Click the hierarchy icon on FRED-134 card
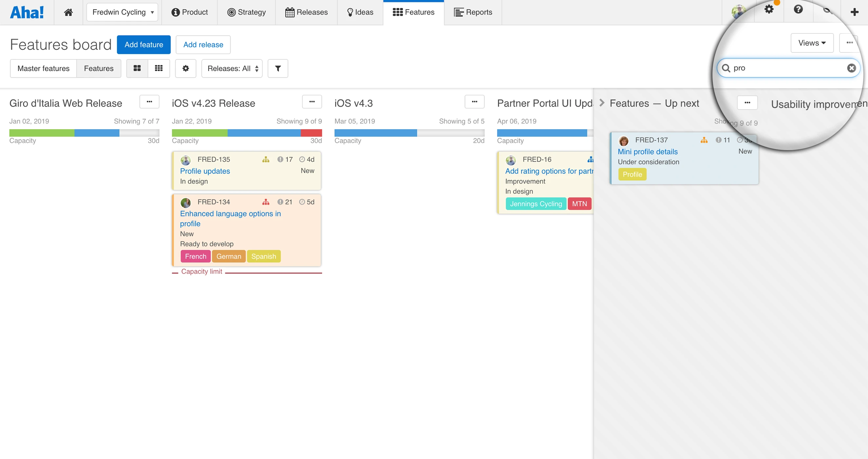Viewport: 868px width, 459px height. 266,202
